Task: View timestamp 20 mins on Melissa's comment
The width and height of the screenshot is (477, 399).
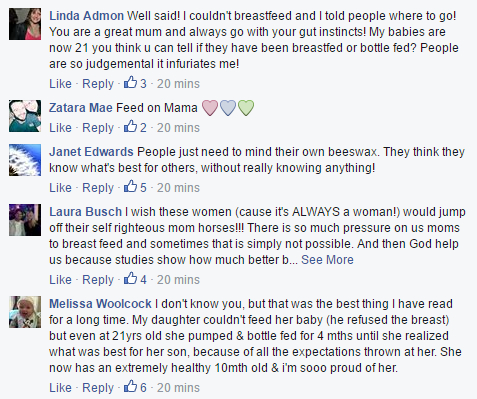Action: 178,388
